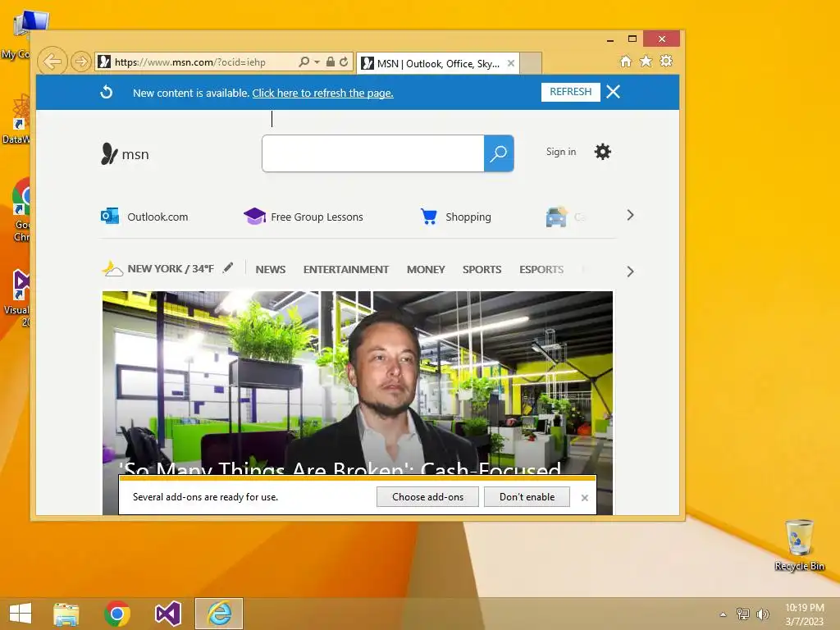
Task: Open the Shopping shortcut
Action: (456, 217)
